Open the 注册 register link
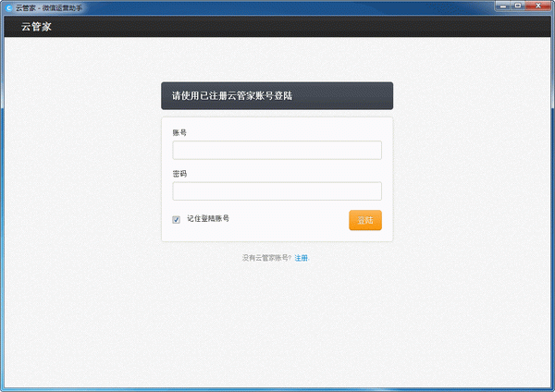 [x=302, y=258]
